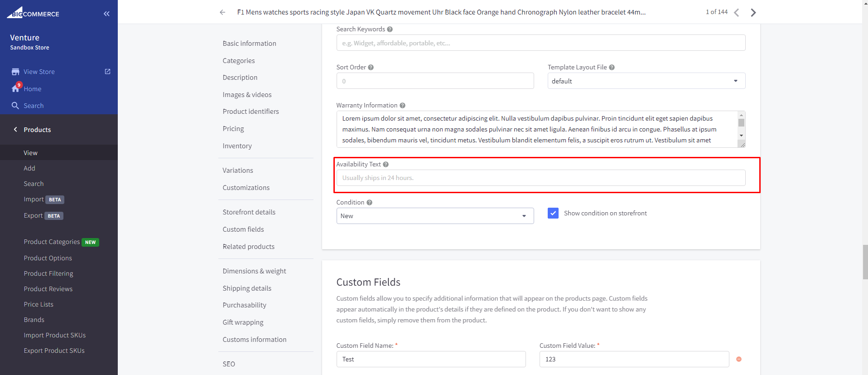This screenshot has width=868, height=375.
Task: Toggle Show condition on storefront checkbox
Action: pos(553,213)
